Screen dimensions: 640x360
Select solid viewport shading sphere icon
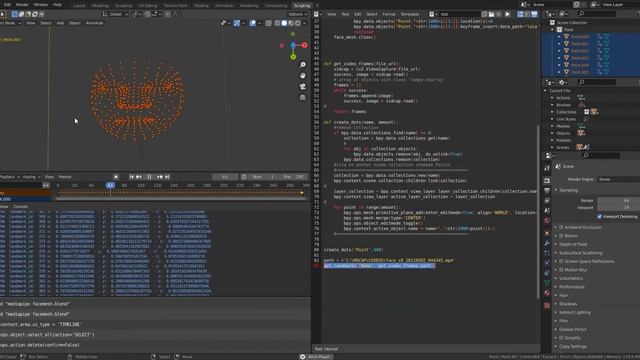(x=284, y=23)
